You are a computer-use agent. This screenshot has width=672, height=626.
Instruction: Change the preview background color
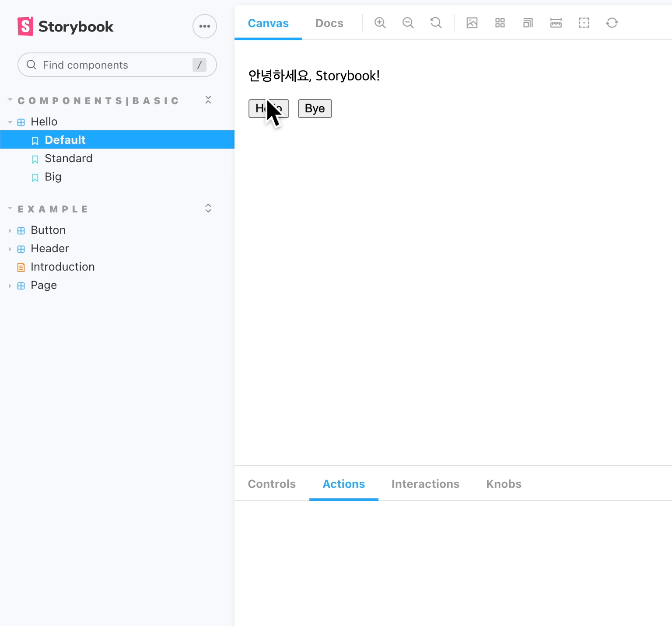click(x=472, y=23)
